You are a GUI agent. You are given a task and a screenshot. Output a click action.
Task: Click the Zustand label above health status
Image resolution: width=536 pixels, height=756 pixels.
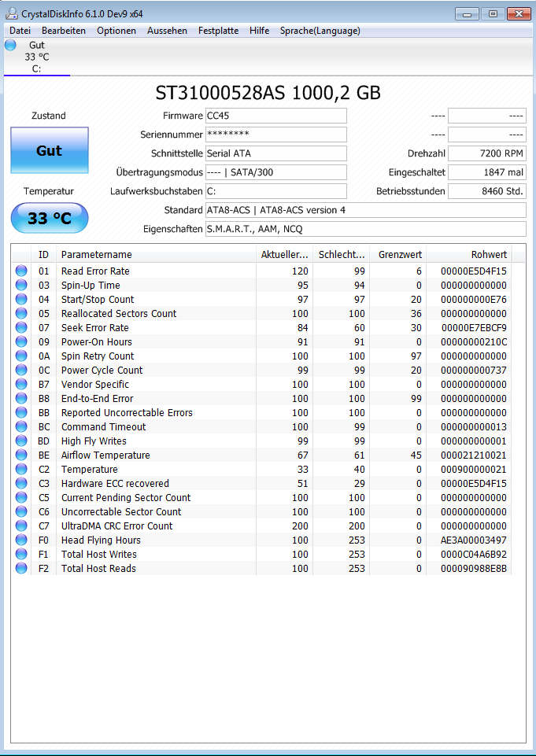pos(49,116)
